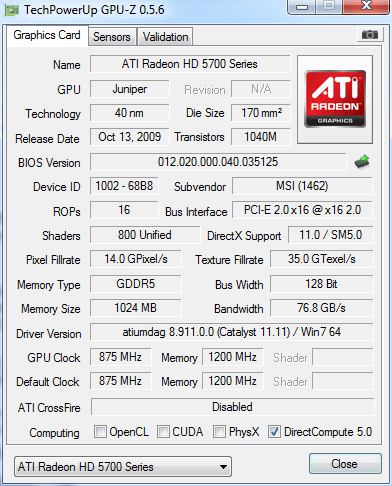Click the GPU Clock 875 MHz field
Viewport: 392px width, 486px height.
(120, 357)
